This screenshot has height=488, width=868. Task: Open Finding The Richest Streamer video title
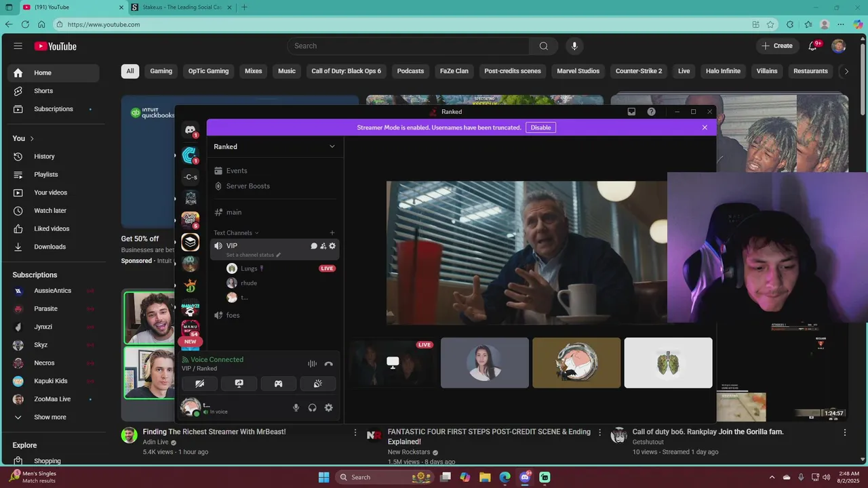pyautogui.click(x=214, y=432)
